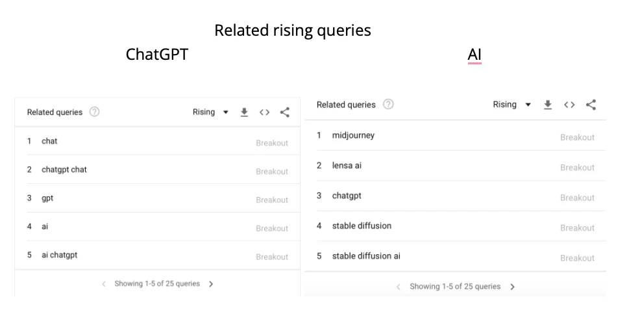Open Rising dropdown in ChatGPT panel
Viewport: 644px width, 314px height.
(x=210, y=112)
